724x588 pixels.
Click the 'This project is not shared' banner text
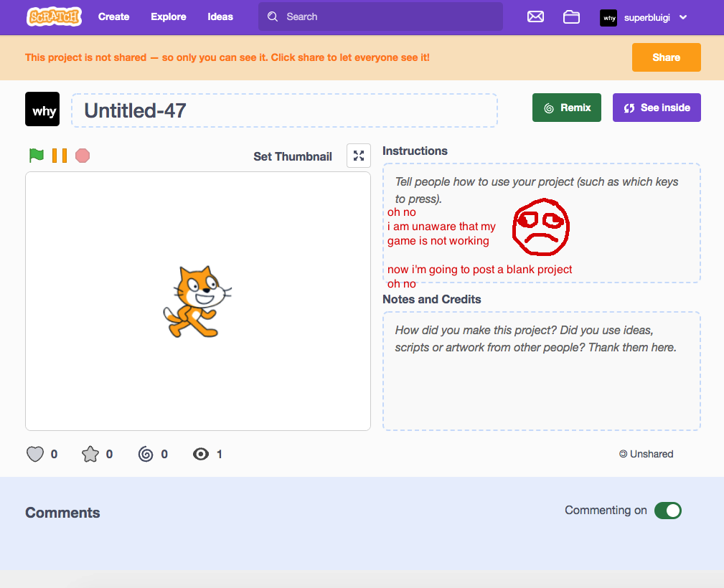point(227,57)
